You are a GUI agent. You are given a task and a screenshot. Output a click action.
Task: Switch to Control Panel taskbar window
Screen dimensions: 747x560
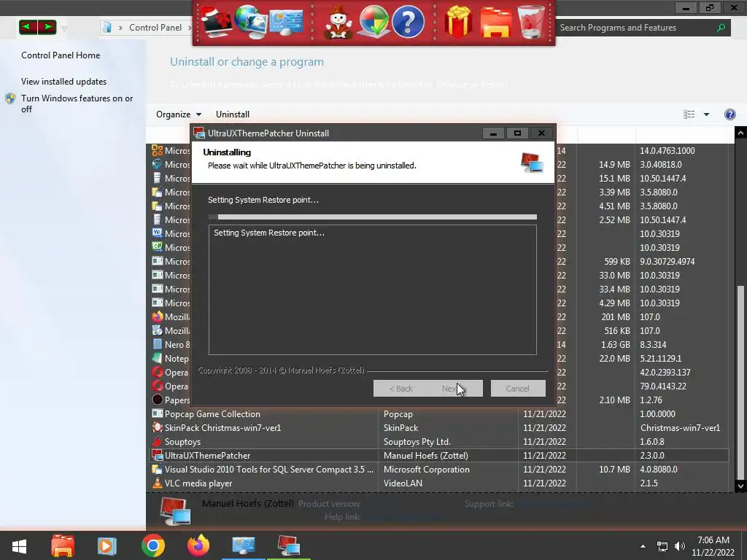(x=244, y=545)
